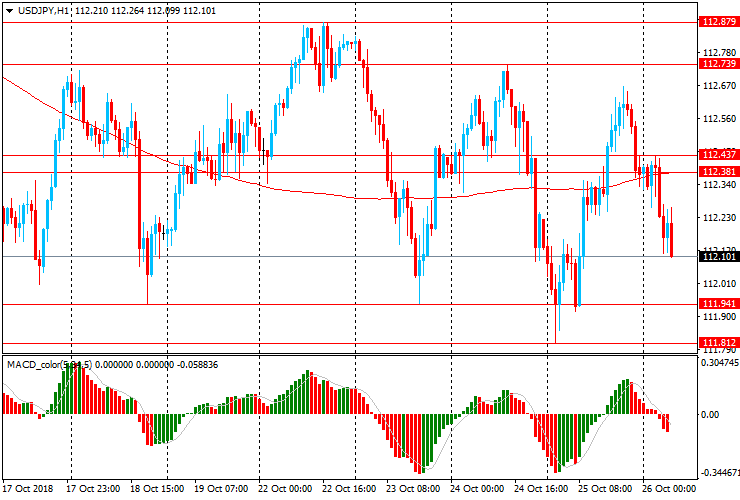Select the 111.941 support level label
The height and width of the screenshot is (500, 740).
[719, 304]
